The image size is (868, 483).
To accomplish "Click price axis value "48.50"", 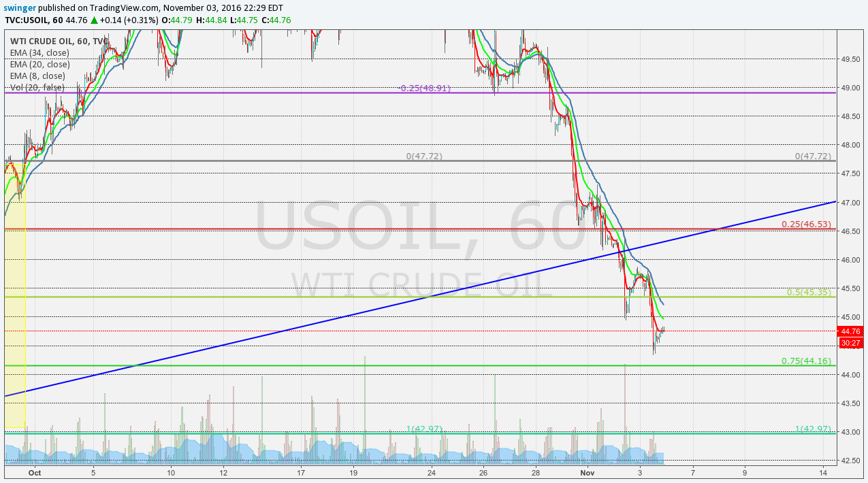I will pos(850,116).
